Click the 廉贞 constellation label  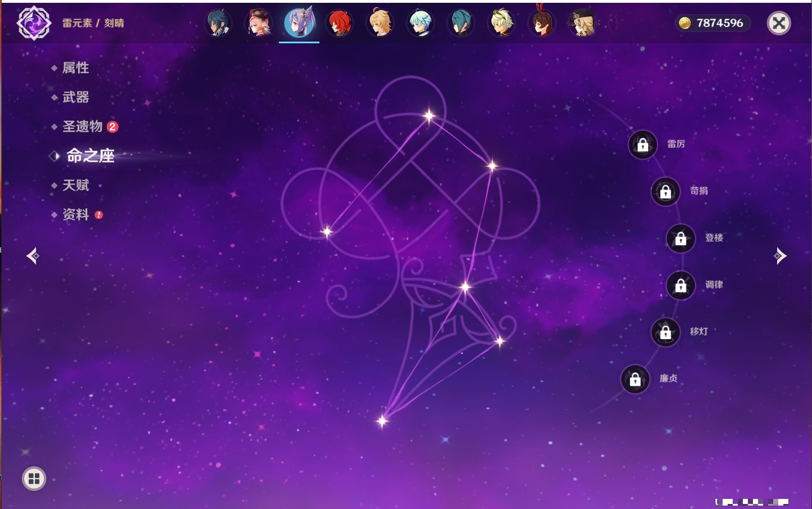click(x=669, y=379)
